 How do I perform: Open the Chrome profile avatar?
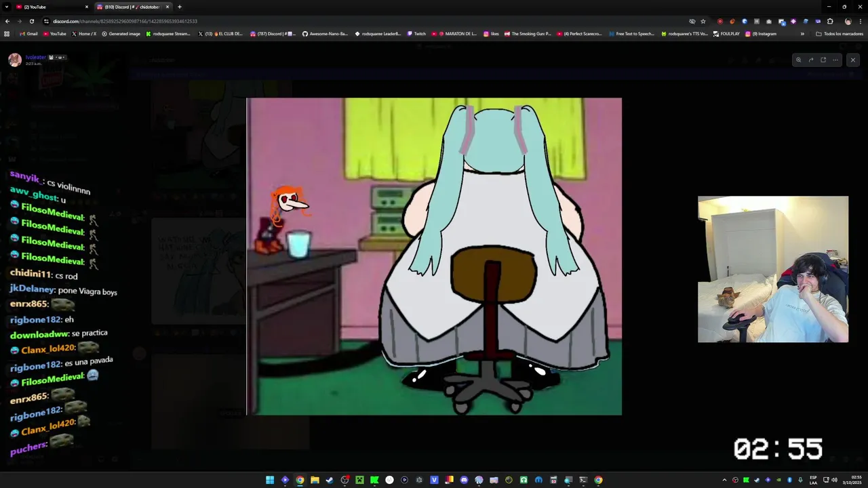(x=848, y=21)
